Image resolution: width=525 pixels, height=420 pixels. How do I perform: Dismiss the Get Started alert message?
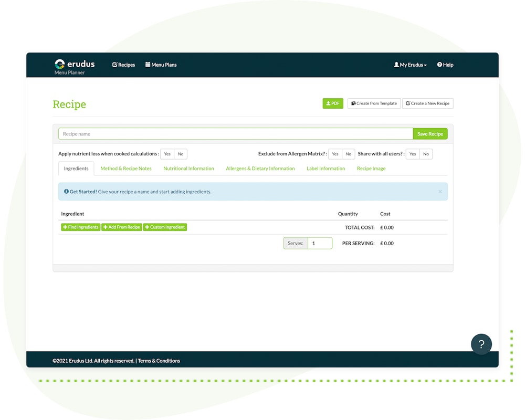click(440, 192)
